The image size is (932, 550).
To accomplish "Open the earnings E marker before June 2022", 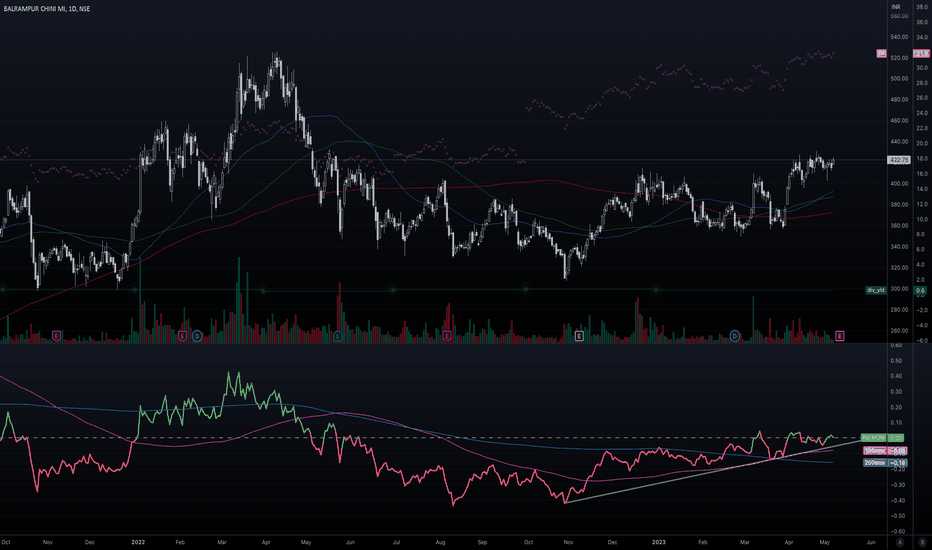I will tap(338, 337).
